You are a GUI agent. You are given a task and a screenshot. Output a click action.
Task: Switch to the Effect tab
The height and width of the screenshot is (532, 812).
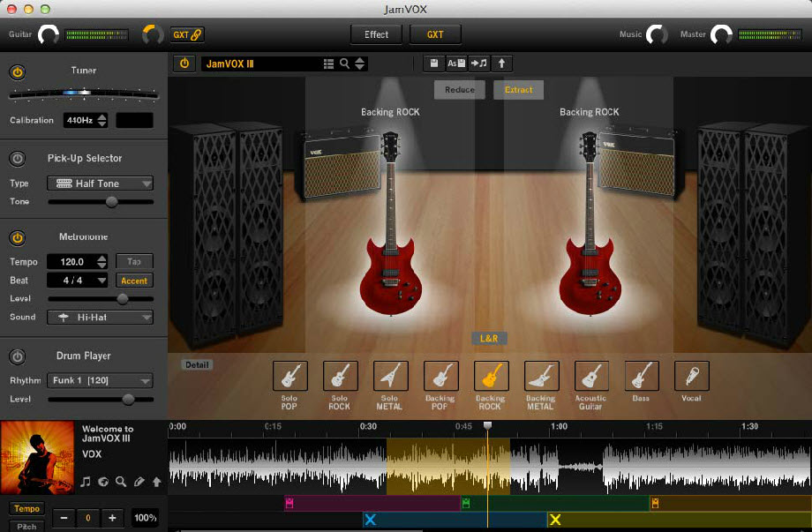pos(377,34)
